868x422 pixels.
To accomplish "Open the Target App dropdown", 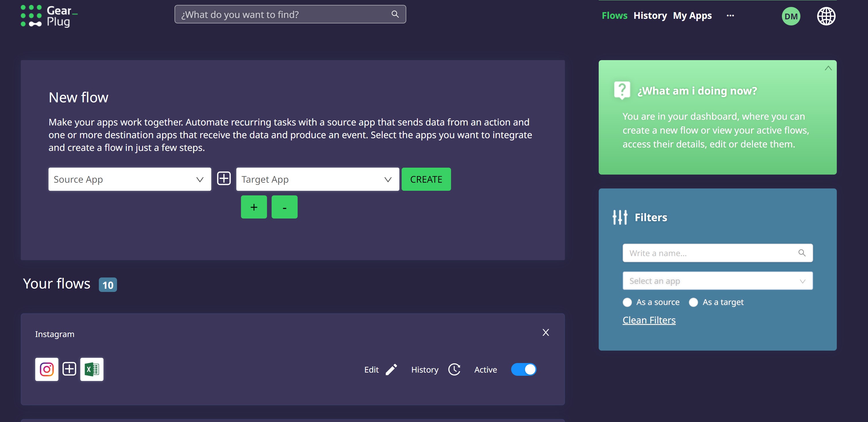I will click(318, 179).
